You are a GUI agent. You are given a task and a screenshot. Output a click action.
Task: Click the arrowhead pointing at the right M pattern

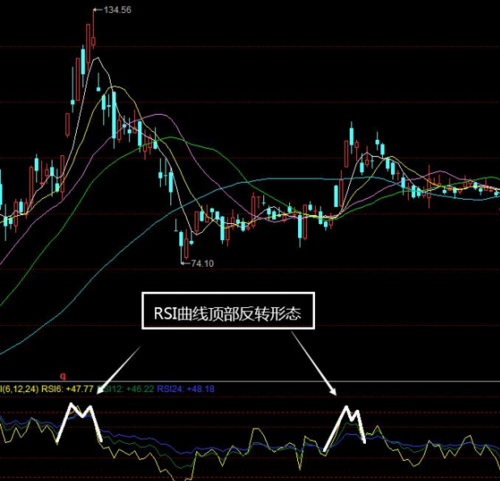[x=333, y=391]
